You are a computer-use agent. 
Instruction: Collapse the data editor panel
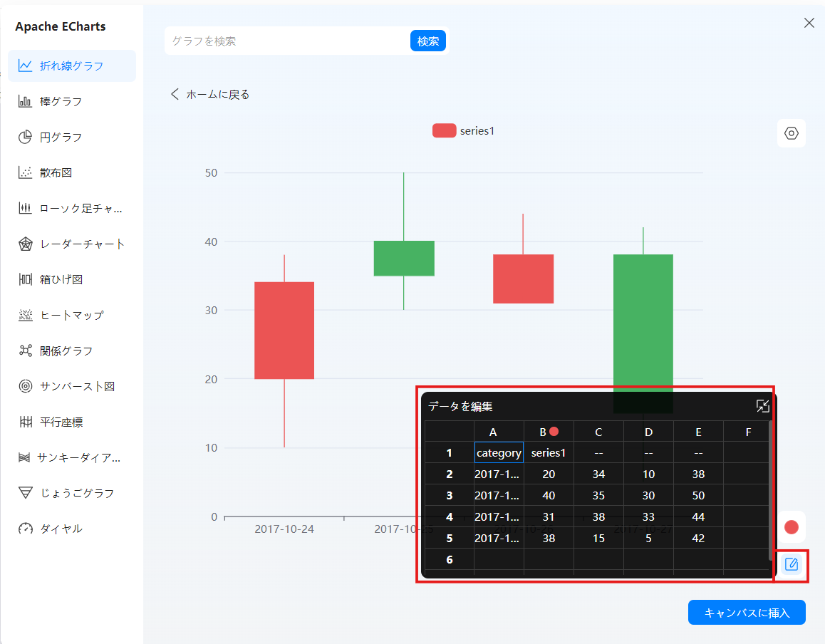click(762, 406)
